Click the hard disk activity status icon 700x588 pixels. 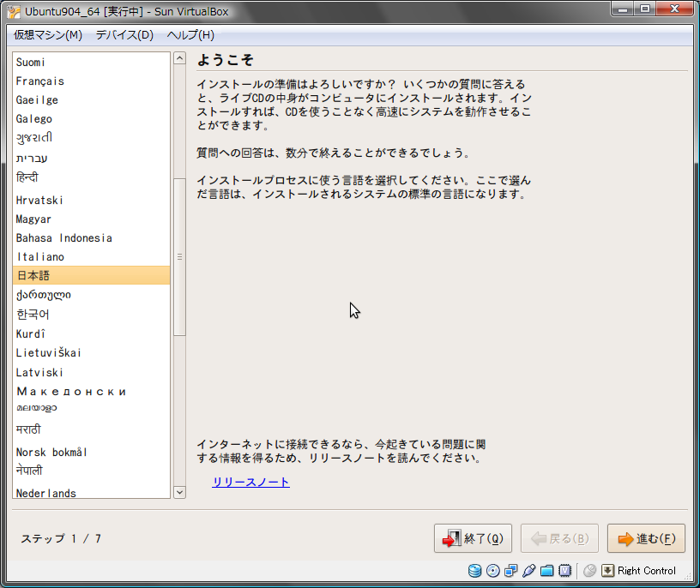point(474,571)
